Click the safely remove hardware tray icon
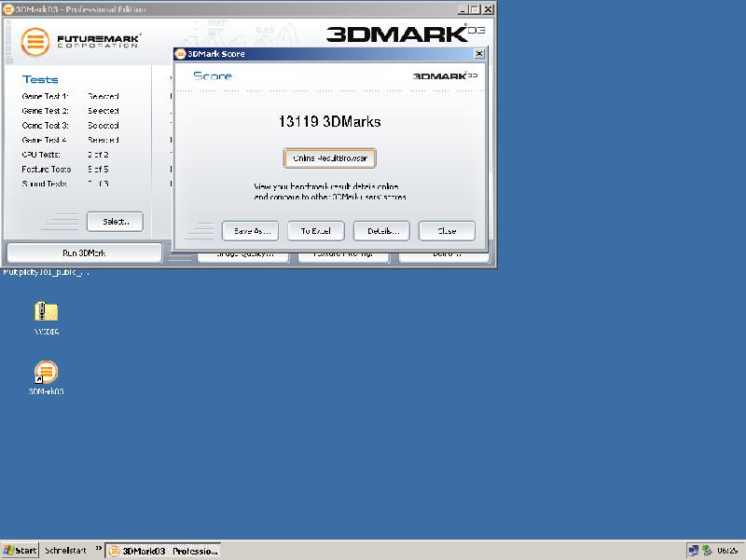746x560 pixels. pyautogui.click(x=707, y=551)
